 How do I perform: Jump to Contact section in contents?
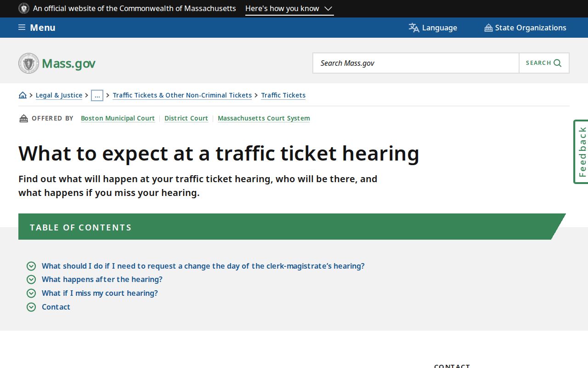(x=56, y=307)
